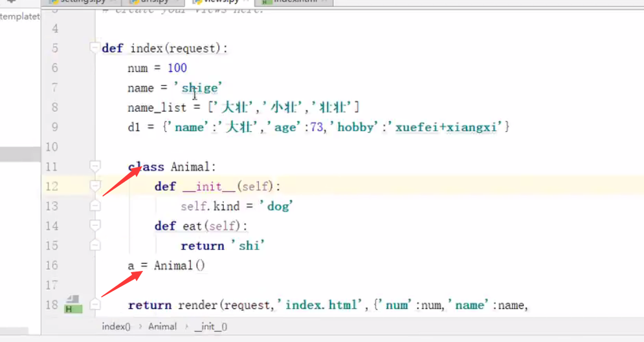Collapse the def eat(self) fold marker
Image resolution: width=644 pixels, height=342 pixels.
95,226
